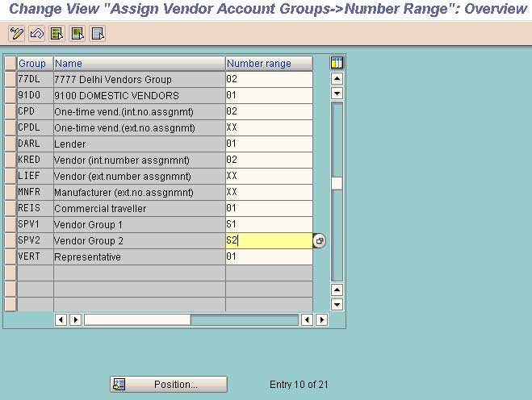This screenshot has height=400, width=532.
Task: Click the horizontal scrollbar thumb
Action: (137, 319)
